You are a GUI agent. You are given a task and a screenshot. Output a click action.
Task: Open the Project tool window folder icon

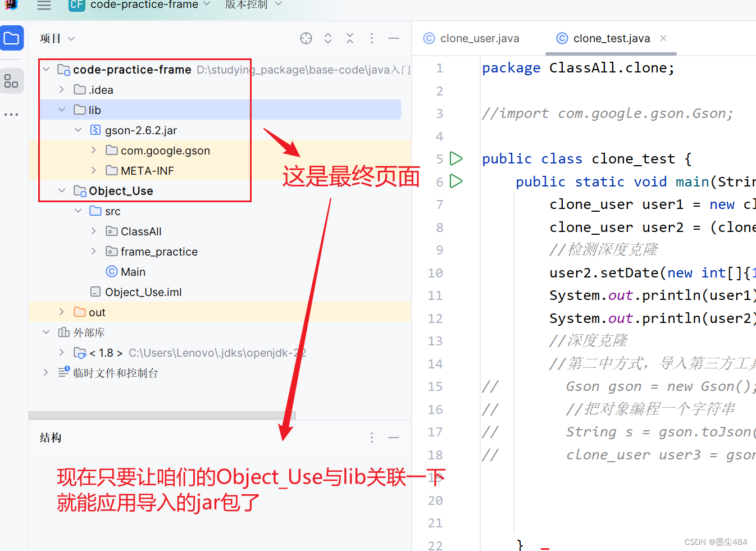[12, 38]
